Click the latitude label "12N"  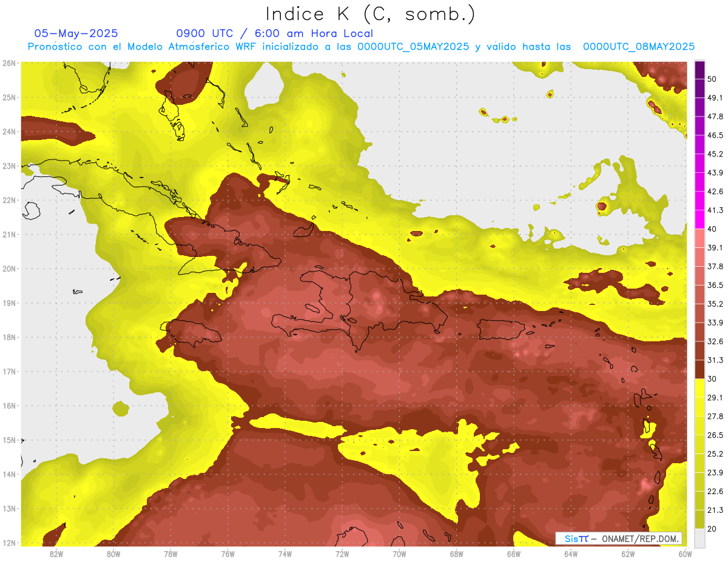[x=9, y=543]
